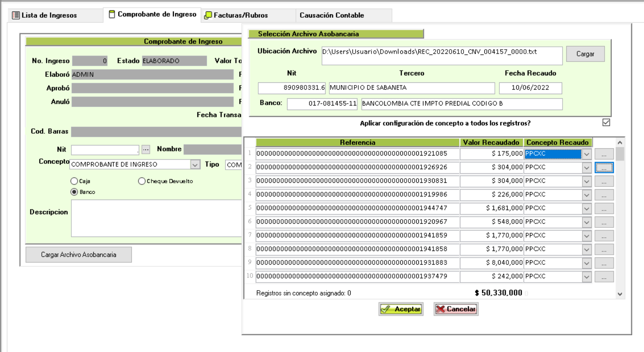Click the Aceptar button
The width and height of the screenshot is (644, 352).
401,309
